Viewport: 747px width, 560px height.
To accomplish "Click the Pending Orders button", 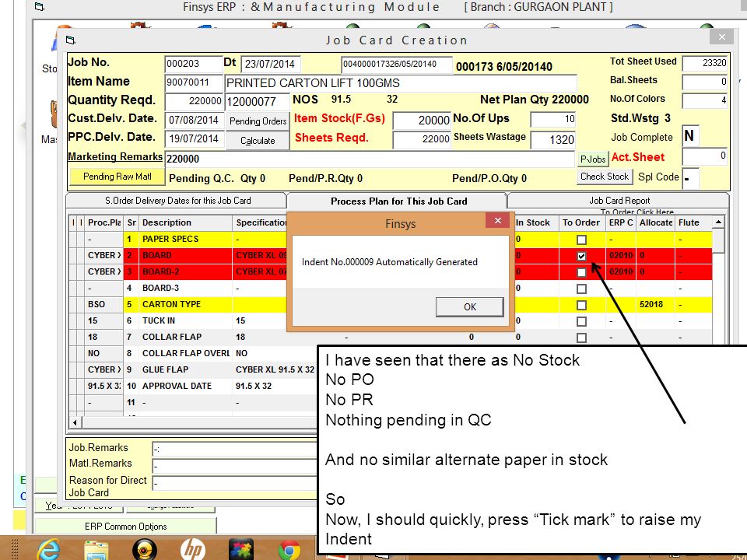I will [x=258, y=121].
